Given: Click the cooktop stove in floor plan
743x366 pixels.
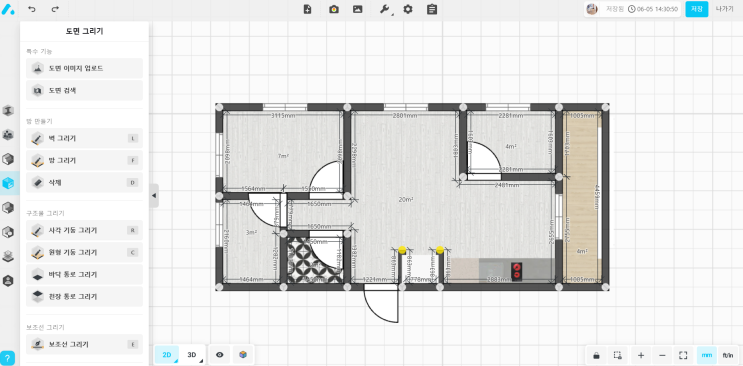Looking at the screenshot, I should click(516, 271).
